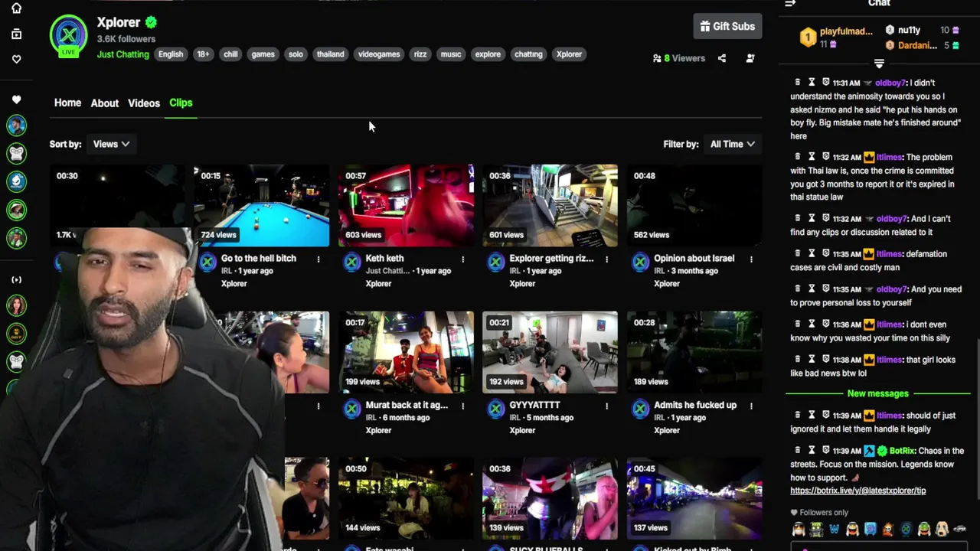Viewport: 980px width, 551px height.
Task: Open the Following outline heart in sidebar
Action: [16, 59]
